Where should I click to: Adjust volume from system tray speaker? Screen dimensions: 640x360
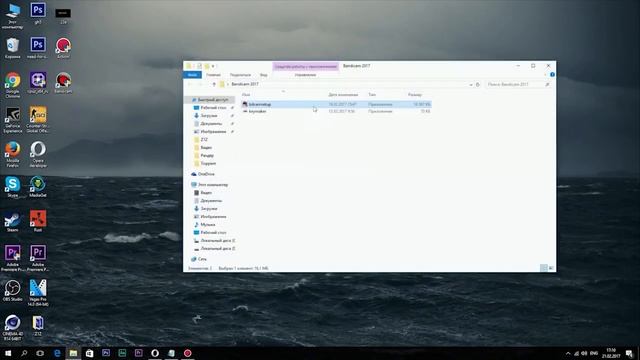584,353
